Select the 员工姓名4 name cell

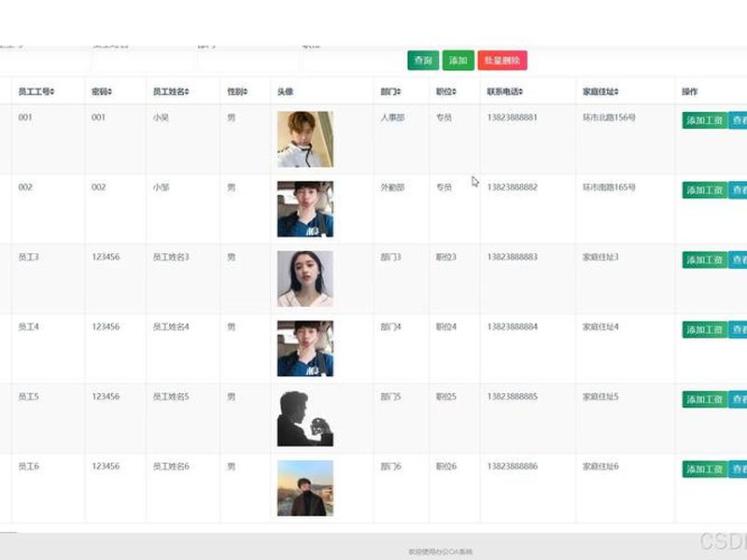coord(171,327)
